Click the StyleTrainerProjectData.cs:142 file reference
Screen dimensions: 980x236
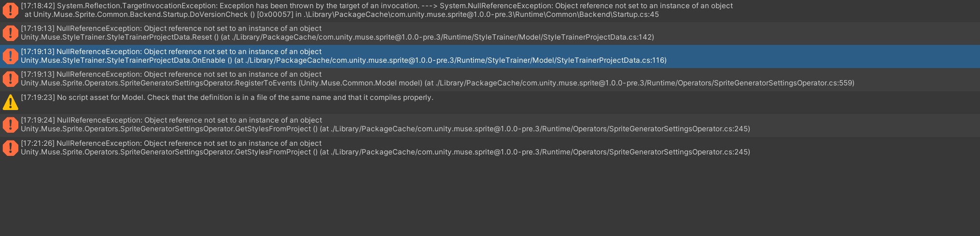[604, 37]
